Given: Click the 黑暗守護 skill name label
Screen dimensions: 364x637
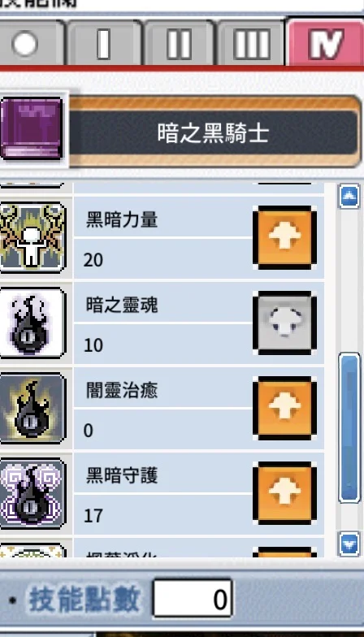Looking at the screenshot, I should [x=122, y=476].
